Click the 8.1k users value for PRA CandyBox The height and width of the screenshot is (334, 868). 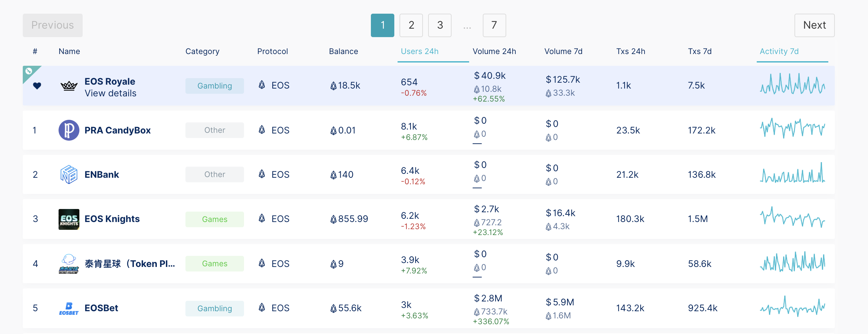[409, 126]
